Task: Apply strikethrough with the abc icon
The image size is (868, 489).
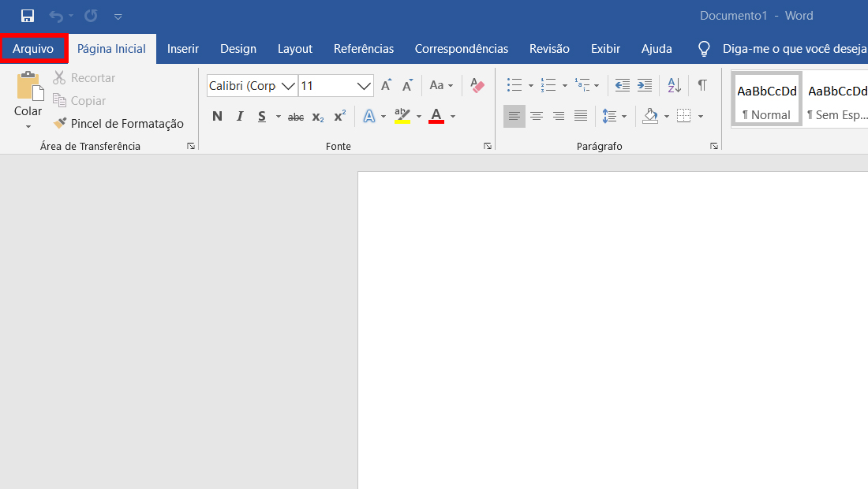Action: tap(296, 117)
